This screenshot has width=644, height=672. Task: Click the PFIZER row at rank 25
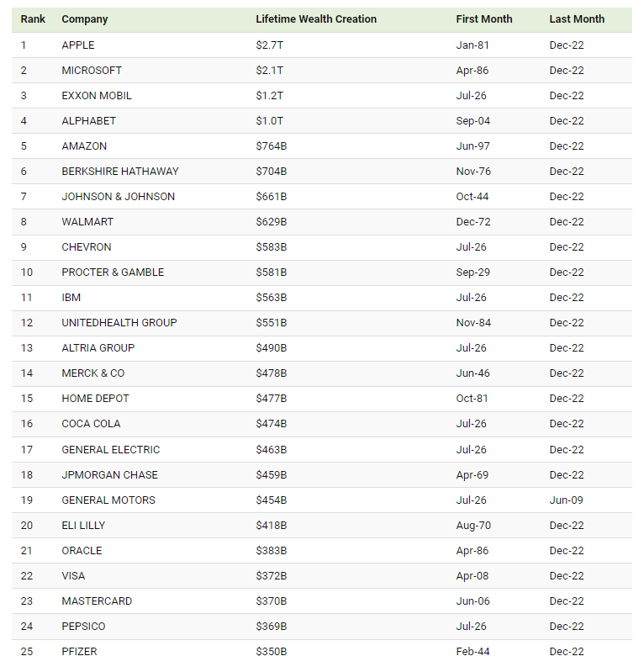322,652
